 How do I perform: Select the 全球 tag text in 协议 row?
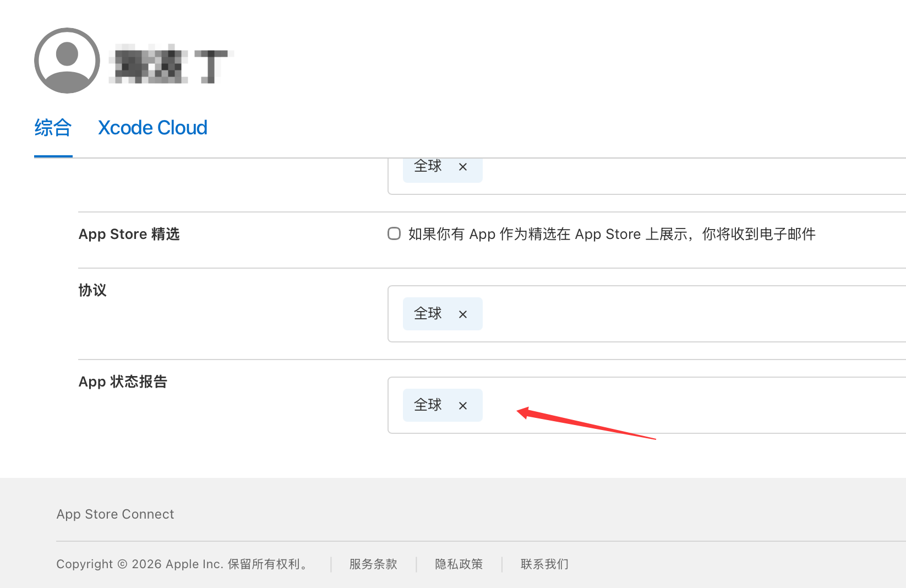[x=428, y=314]
